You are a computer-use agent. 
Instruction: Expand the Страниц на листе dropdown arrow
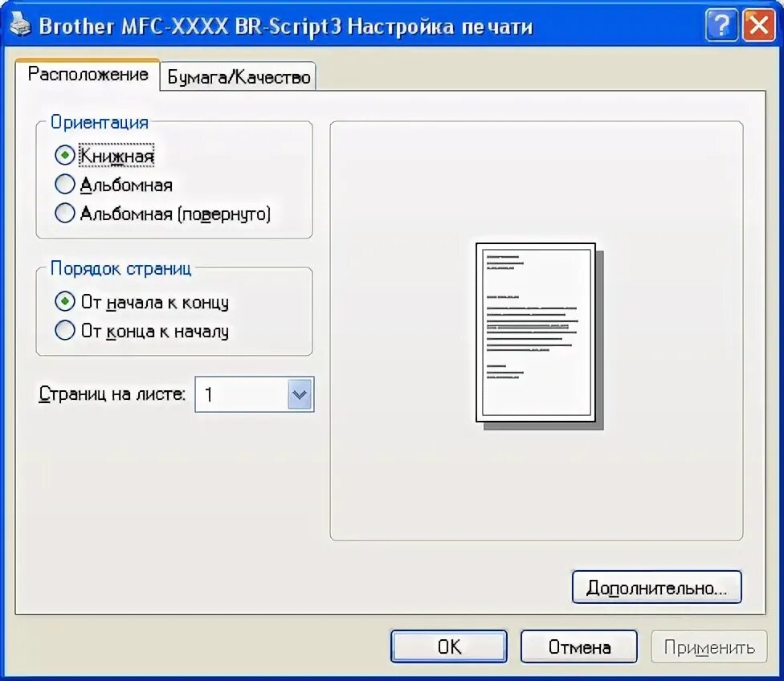coord(300,394)
